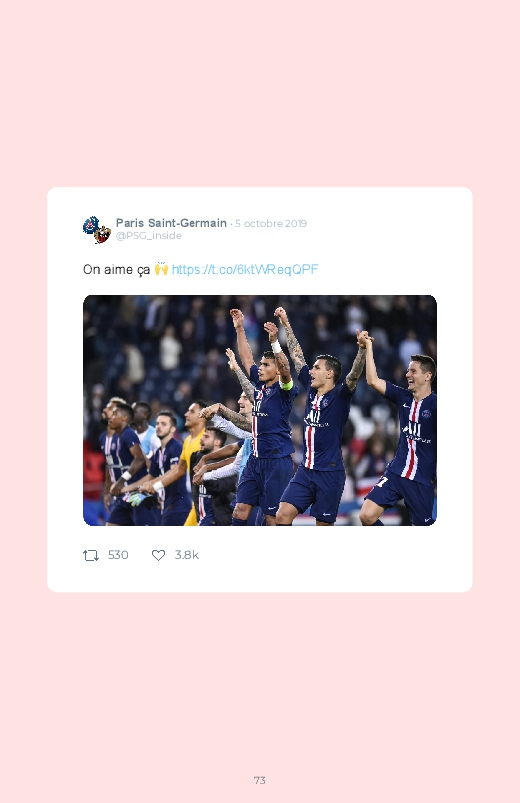View the 3.8k likes count

tap(186, 555)
